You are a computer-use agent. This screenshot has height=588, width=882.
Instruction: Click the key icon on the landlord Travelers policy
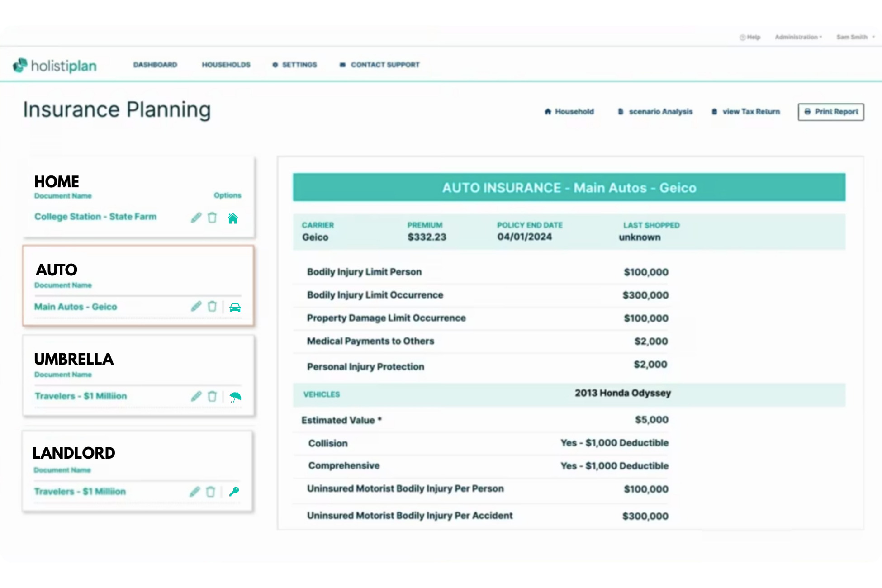click(x=233, y=492)
